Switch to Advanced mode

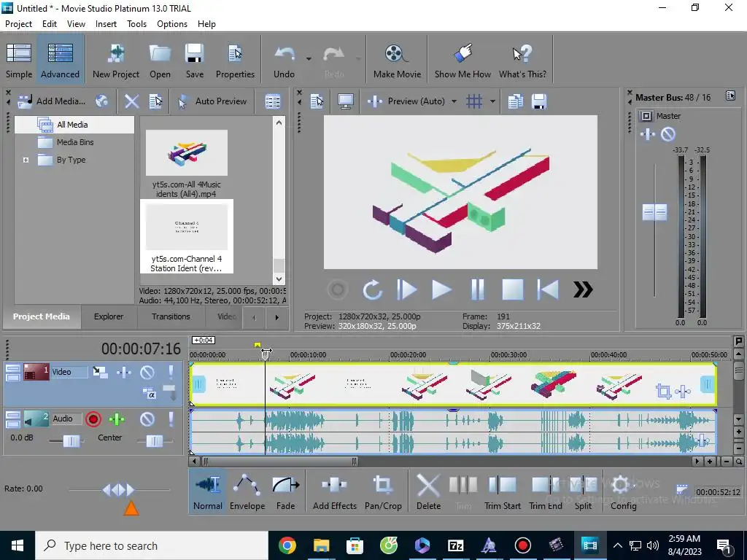pyautogui.click(x=60, y=60)
